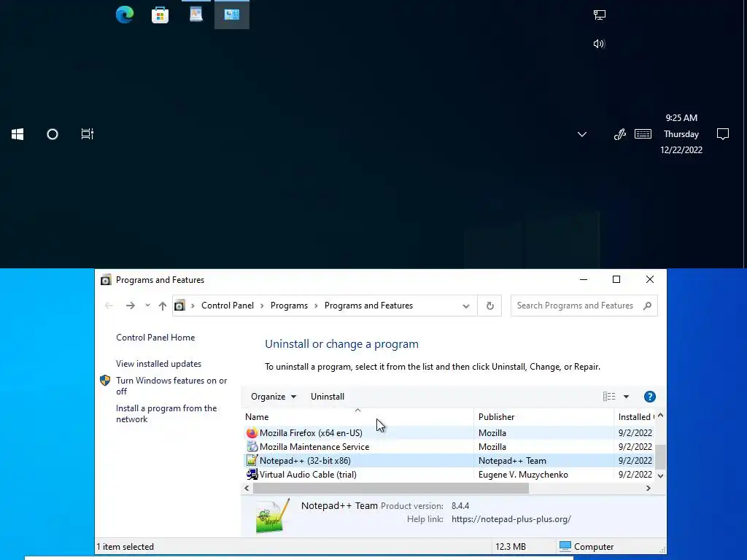
Task: Click the vertical scrollbar thumb in program list
Action: (x=660, y=457)
